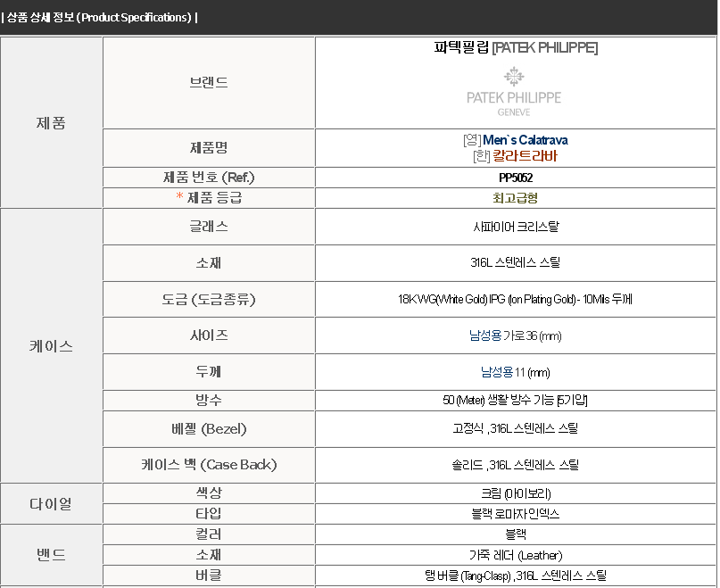
Task: Select the '사이즈' label cell
Action: coord(209,335)
